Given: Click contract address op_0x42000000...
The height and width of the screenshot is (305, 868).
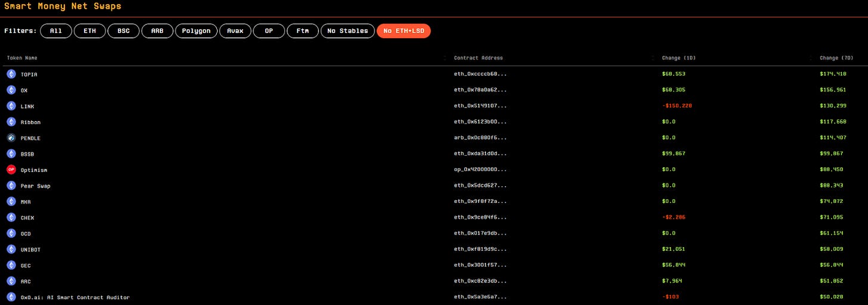Looking at the screenshot, I should [480, 170].
